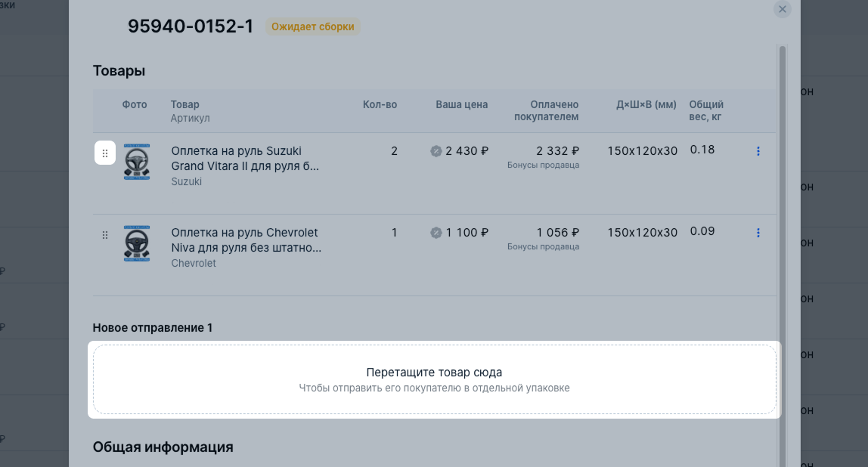
Task: Open three-dot menu for Suzuki steering cover
Action: 758,151
